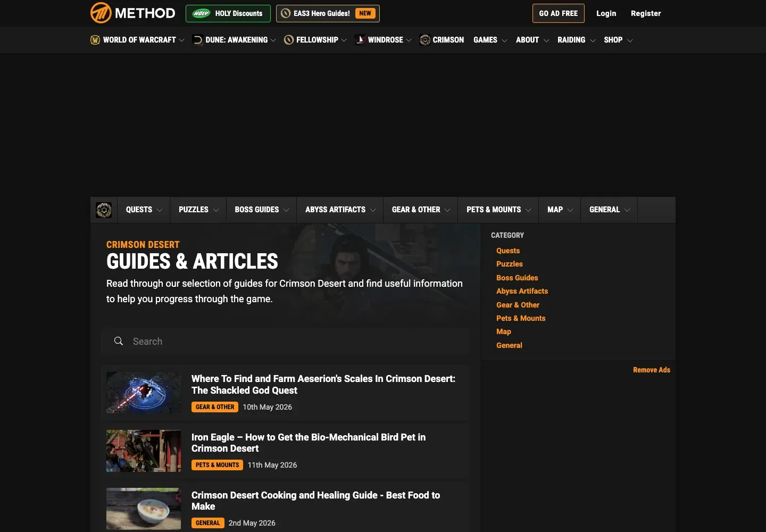Click the GEAR & OTHER article tag
The height and width of the screenshot is (532, 766).
tap(215, 407)
